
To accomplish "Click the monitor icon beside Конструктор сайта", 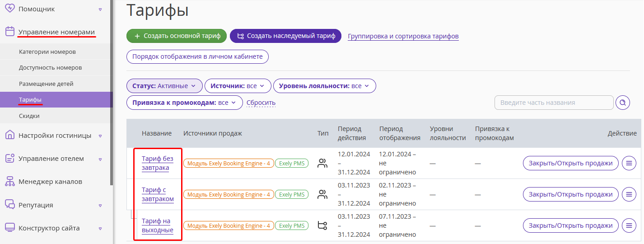I will [x=10, y=228].
